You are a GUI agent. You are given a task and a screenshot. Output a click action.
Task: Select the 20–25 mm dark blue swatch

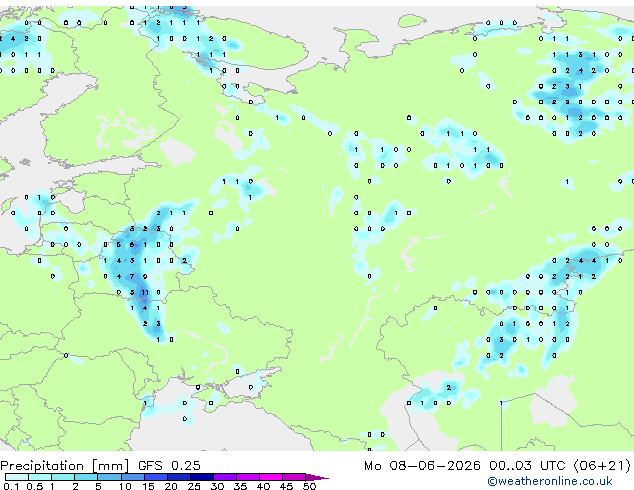(179, 477)
